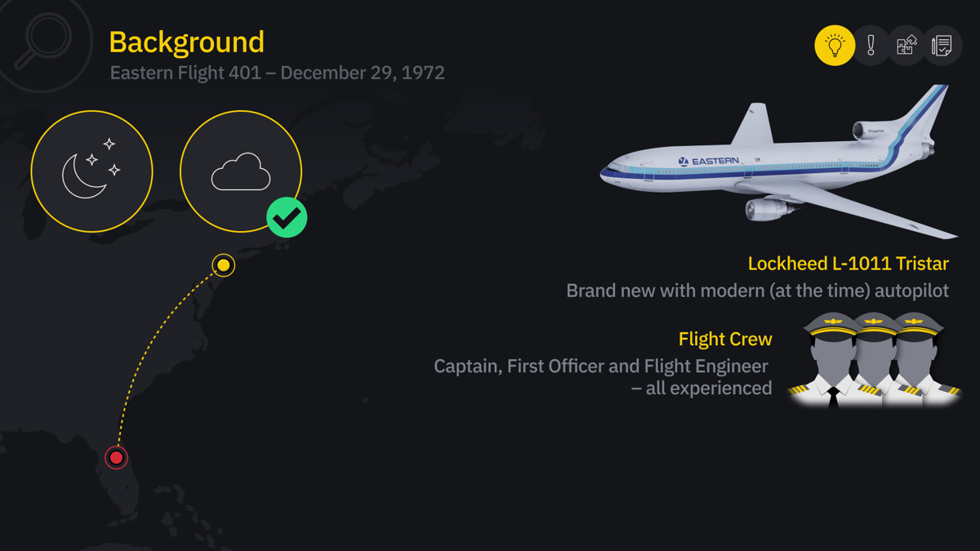Click the yellow lightbulb section icon
The image size is (980, 551).
(834, 46)
